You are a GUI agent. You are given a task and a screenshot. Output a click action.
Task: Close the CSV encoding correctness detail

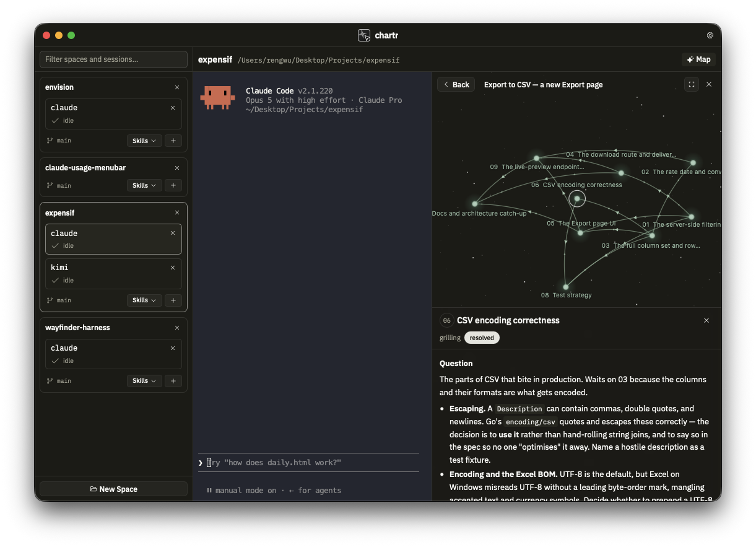[x=706, y=320]
